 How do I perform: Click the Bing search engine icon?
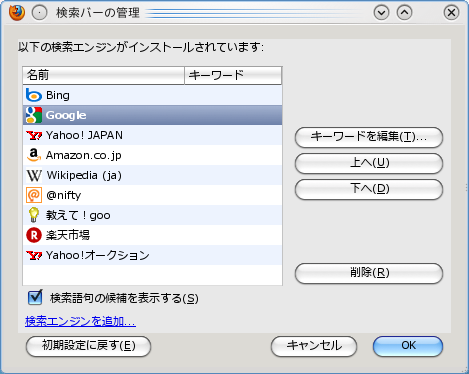[x=34, y=95]
